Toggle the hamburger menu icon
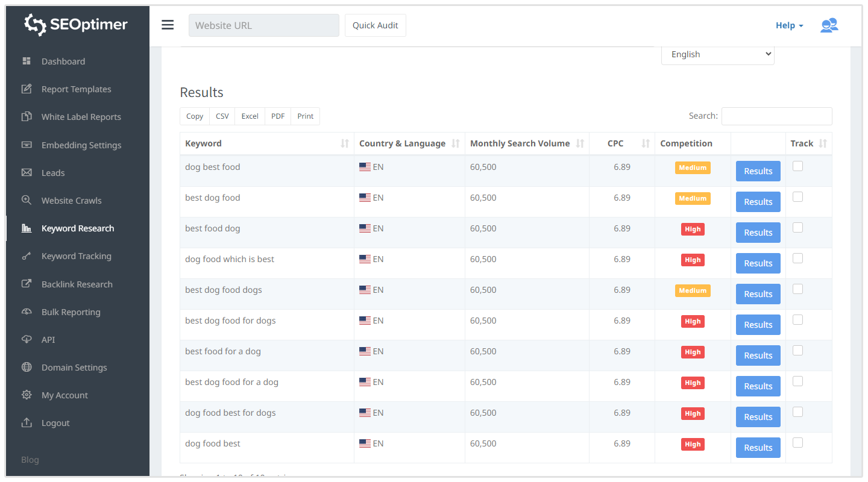This screenshot has width=868, height=482. pos(168,25)
